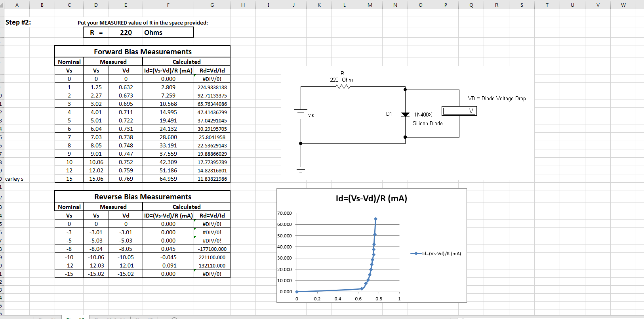Select the voltmeter box labeled V
The image size is (644, 319).
459,111
